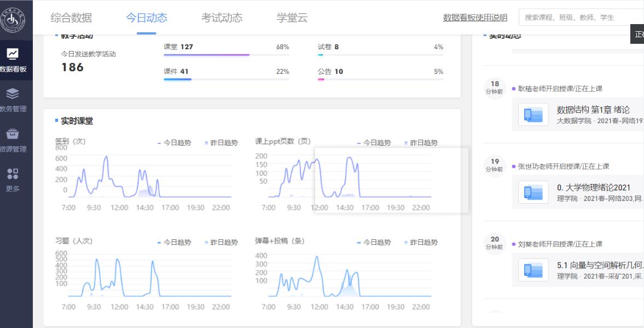The image size is (644, 328).
Task: Click the 课堂 127 progress bar
Action: coord(226,55)
